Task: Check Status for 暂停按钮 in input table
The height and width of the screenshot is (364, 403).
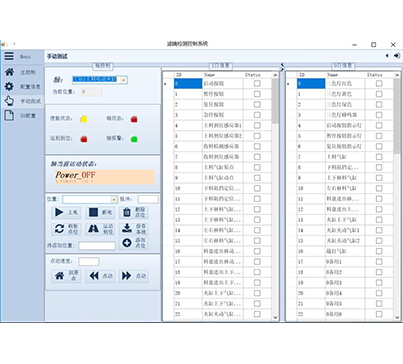Action: (x=257, y=94)
